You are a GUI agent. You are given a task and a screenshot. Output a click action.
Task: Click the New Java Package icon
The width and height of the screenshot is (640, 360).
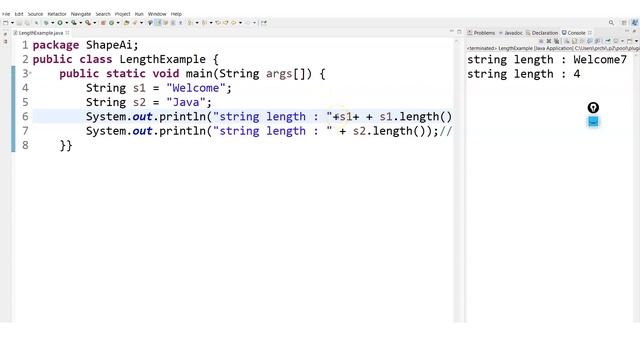pos(103,23)
